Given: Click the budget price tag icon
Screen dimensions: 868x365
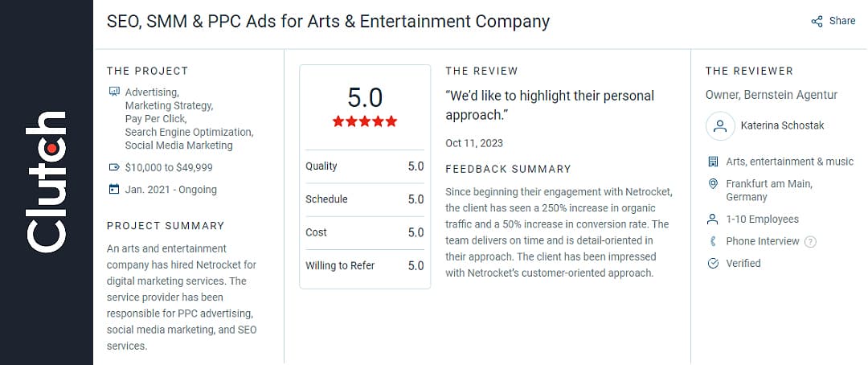Looking at the screenshot, I should (113, 167).
